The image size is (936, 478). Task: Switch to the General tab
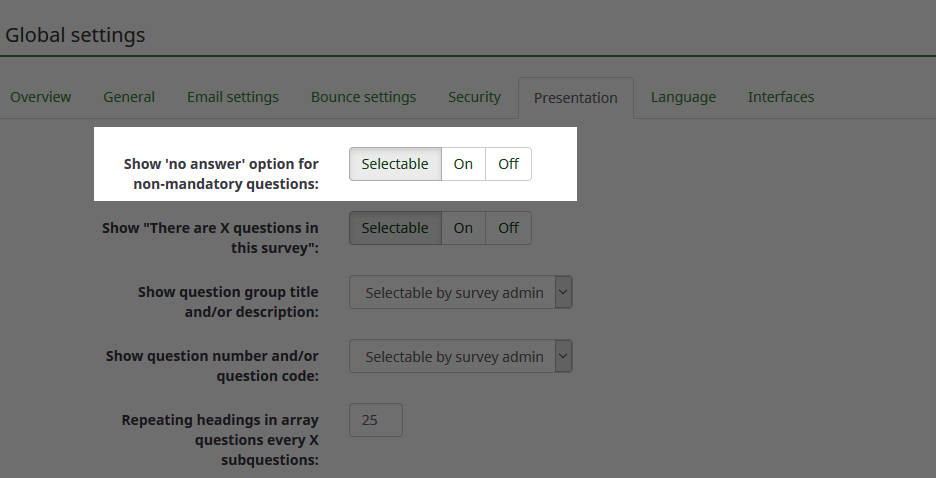tap(129, 97)
